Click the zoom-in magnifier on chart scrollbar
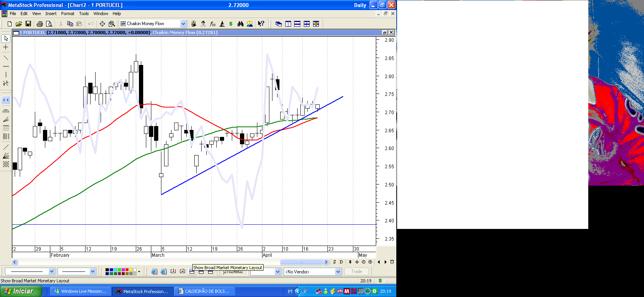This screenshot has height=297, width=644. (x=370, y=262)
